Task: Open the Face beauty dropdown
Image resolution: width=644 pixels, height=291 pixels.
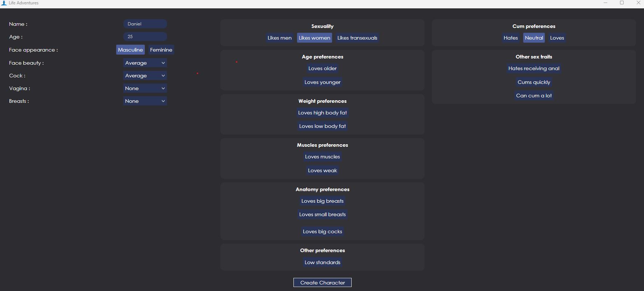Action: tap(145, 63)
